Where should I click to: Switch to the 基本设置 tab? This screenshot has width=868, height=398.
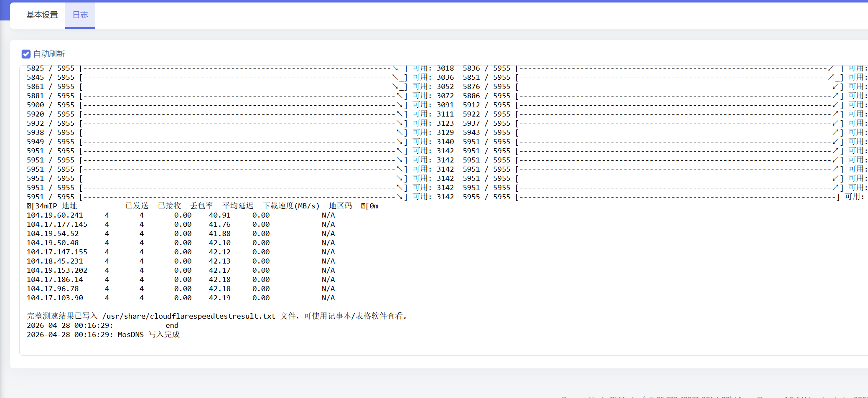pos(42,15)
